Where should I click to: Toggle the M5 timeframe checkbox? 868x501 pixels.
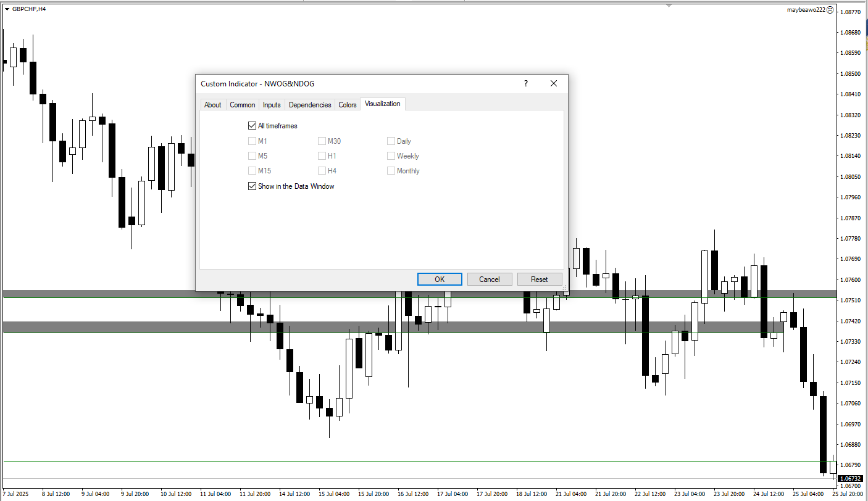coord(252,156)
